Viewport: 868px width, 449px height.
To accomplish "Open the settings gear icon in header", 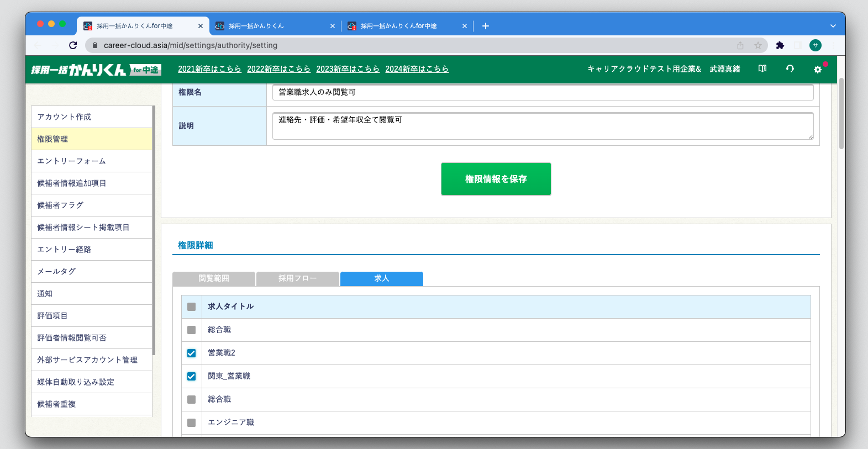I will [x=818, y=69].
